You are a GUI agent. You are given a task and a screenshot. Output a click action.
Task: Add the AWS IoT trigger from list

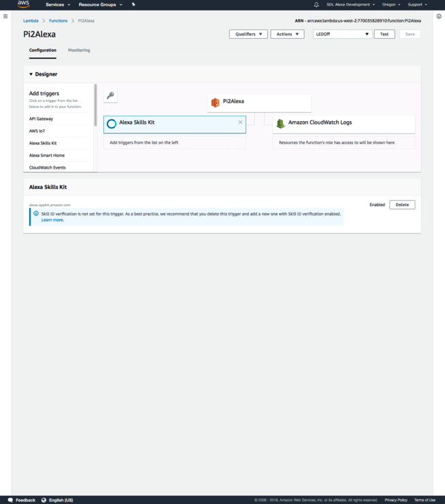(37, 131)
